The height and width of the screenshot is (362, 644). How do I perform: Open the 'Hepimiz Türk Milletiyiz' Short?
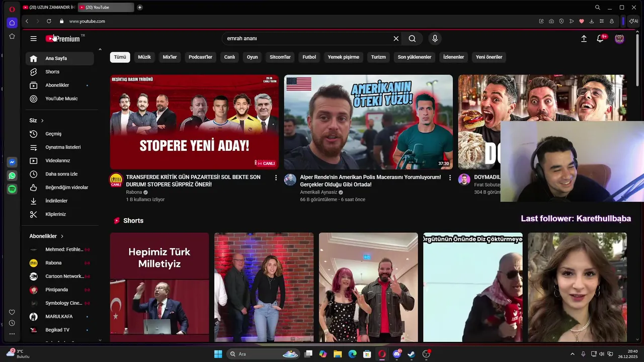pos(159,287)
